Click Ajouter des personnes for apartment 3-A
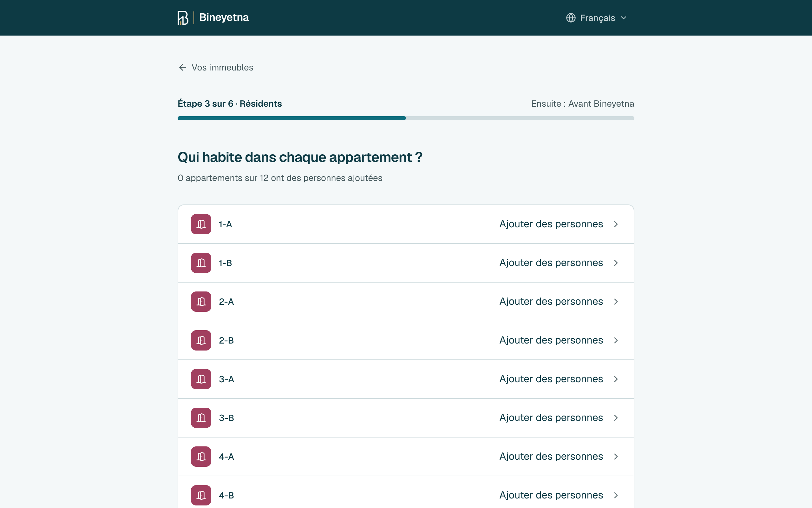The height and width of the screenshot is (508, 812). pos(551,379)
